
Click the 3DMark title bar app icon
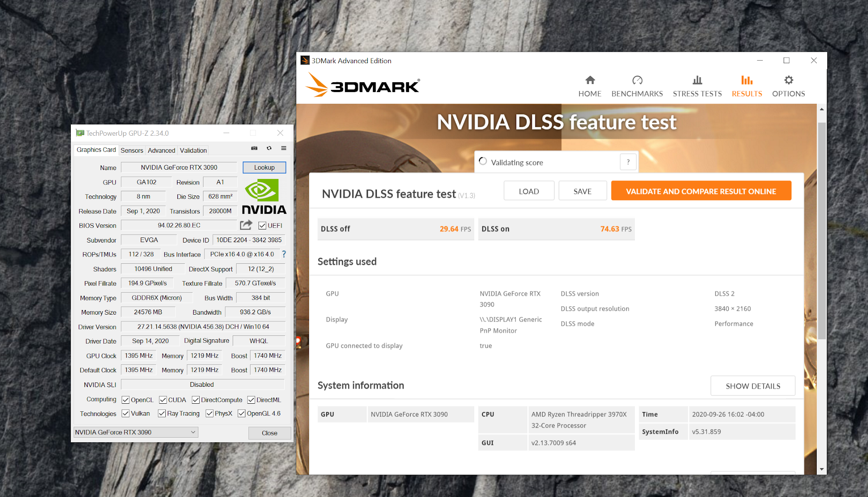(x=305, y=60)
